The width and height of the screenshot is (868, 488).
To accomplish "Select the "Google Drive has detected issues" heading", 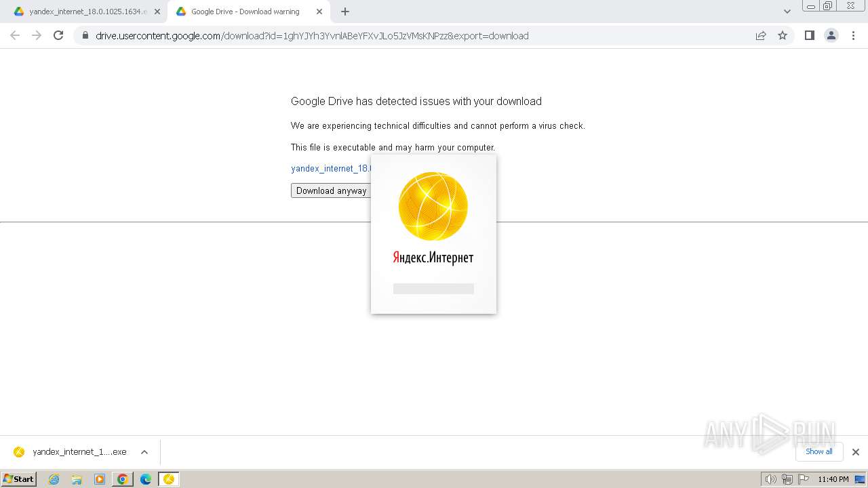I will pos(416,101).
